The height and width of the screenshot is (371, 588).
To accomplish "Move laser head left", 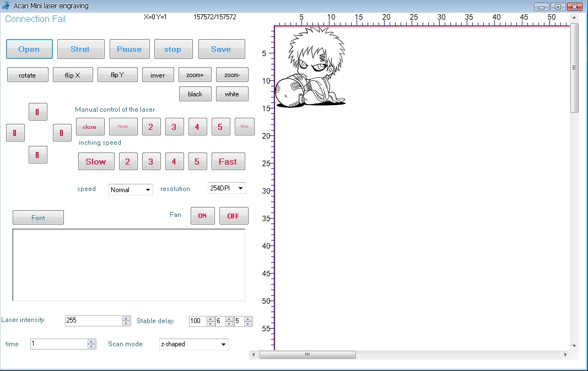I will [x=15, y=133].
